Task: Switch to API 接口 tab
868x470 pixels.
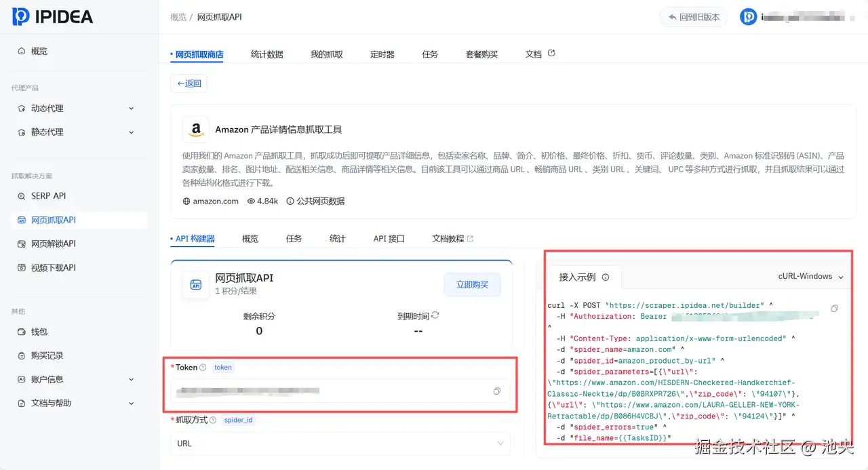Action: point(389,239)
